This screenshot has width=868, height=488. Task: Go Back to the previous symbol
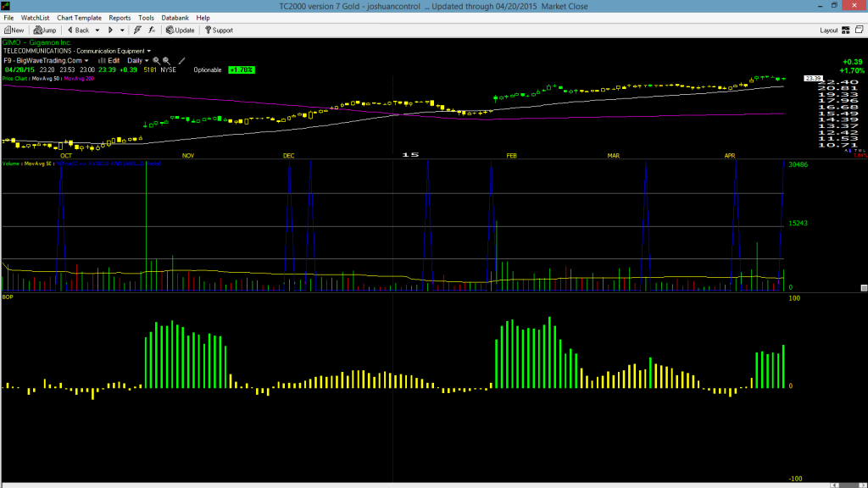click(x=79, y=30)
